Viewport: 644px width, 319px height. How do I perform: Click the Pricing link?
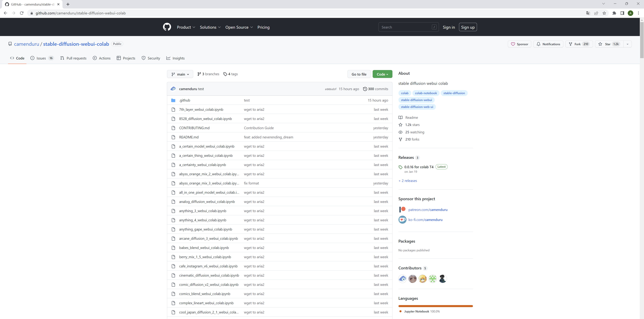[263, 27]
